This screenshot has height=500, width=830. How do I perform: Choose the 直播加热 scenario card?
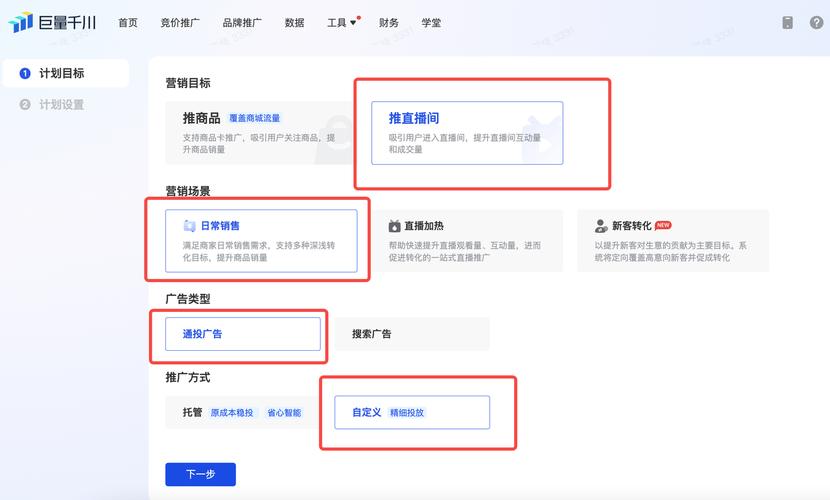pyautogui.click(x=467, y=241)
